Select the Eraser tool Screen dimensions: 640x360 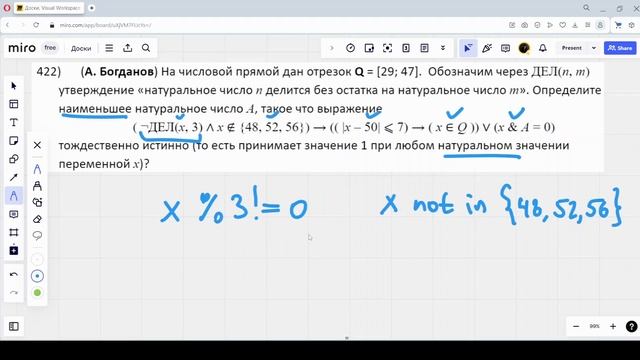[x=37, y=219]
